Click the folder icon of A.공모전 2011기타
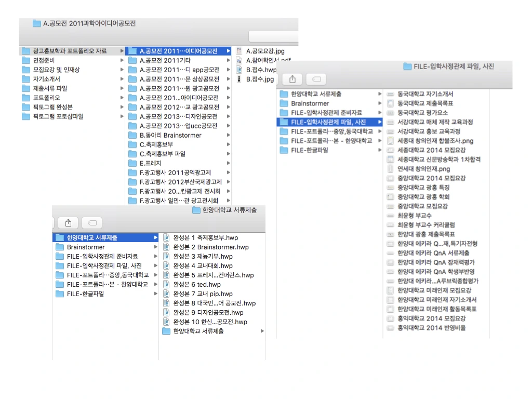532x399 pixels. coord(132,60)
